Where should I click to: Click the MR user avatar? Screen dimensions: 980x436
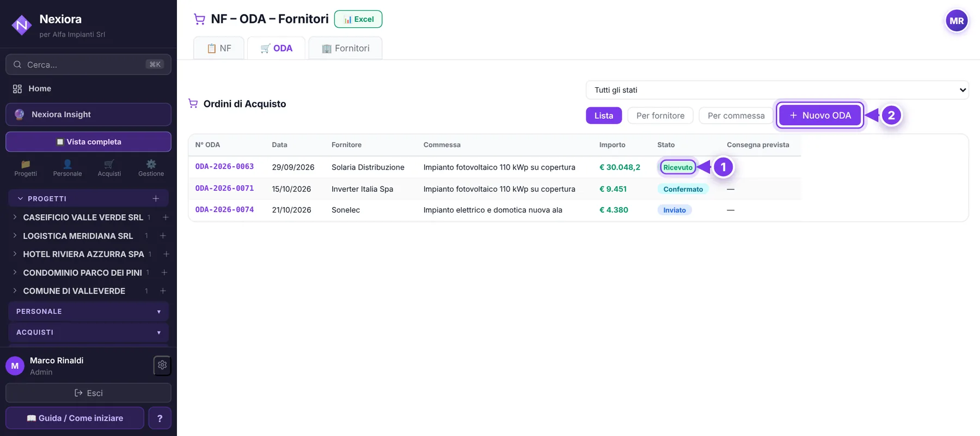[x=957, y=21]
